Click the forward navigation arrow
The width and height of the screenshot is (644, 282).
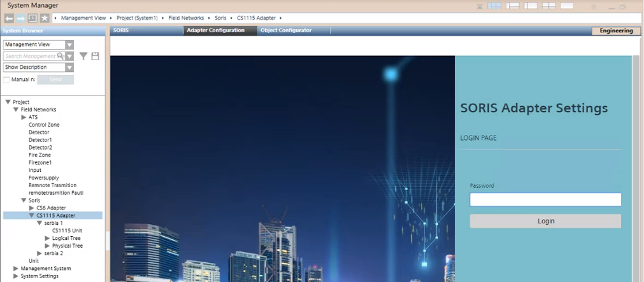click(x=20, y=18)
